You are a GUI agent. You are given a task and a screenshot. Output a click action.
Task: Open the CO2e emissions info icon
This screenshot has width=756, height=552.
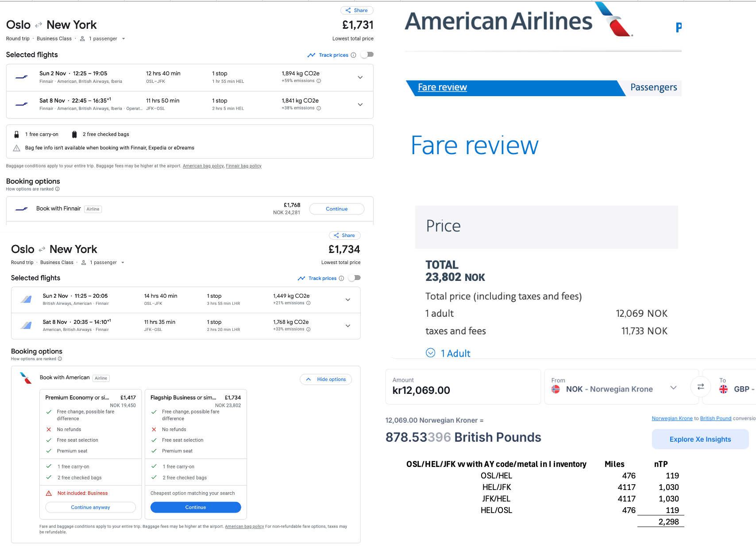click(x=320, y=81)
